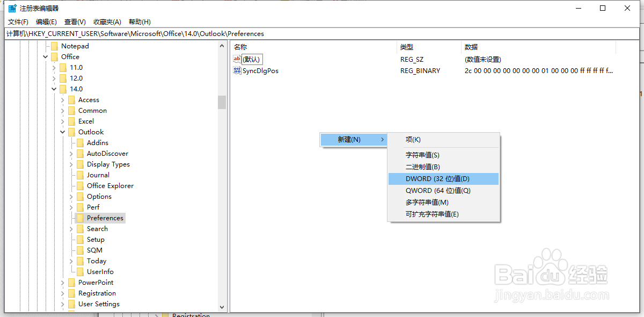Select the Journal key folder icon
Image resolution: width=644 pixels, height=317 pixels.
pyautogui.click(x=80, y=175)
